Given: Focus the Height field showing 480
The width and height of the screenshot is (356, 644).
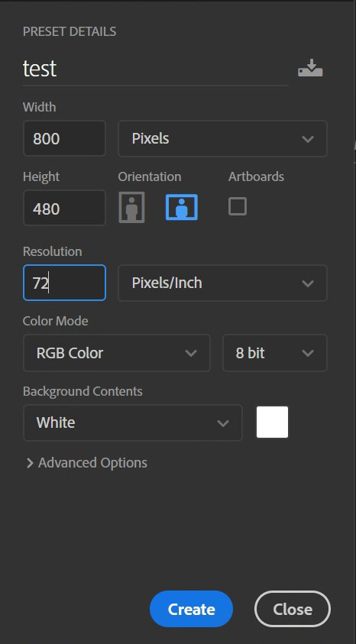Looking at the screenshot, I should click(x=64, y=208).
